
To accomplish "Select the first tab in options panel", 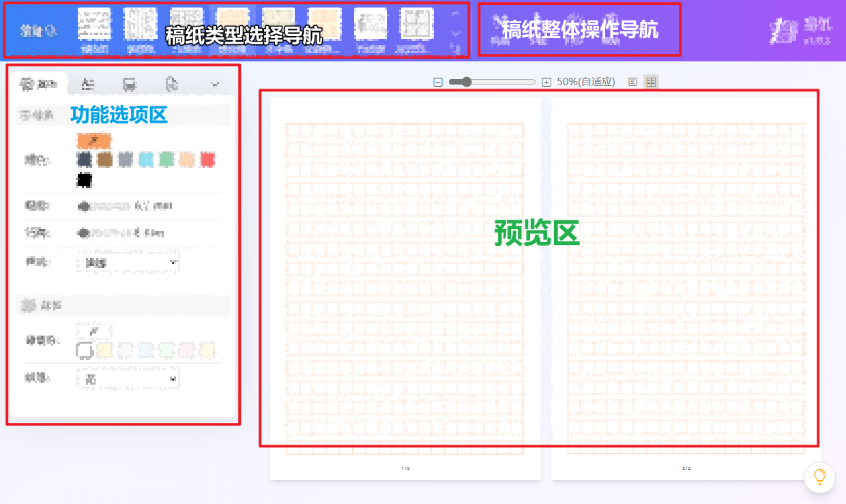I will click(40, 84).
